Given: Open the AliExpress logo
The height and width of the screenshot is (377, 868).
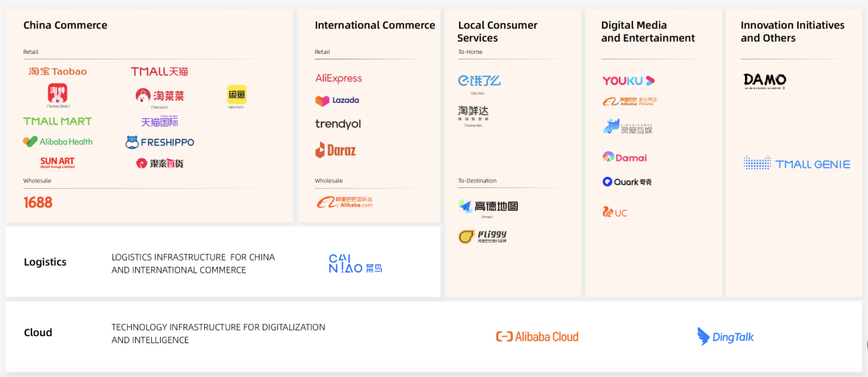Looking at the screenshot, I should click(x=338, y=79).
